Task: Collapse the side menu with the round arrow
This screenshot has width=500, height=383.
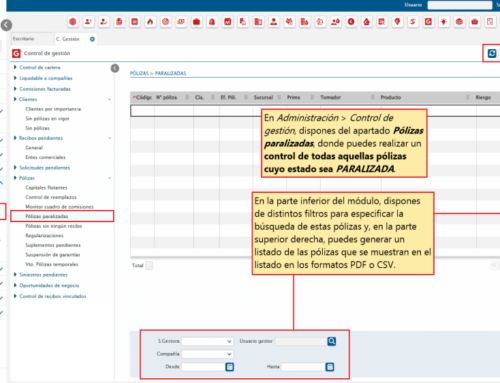Action: (115, 68)
